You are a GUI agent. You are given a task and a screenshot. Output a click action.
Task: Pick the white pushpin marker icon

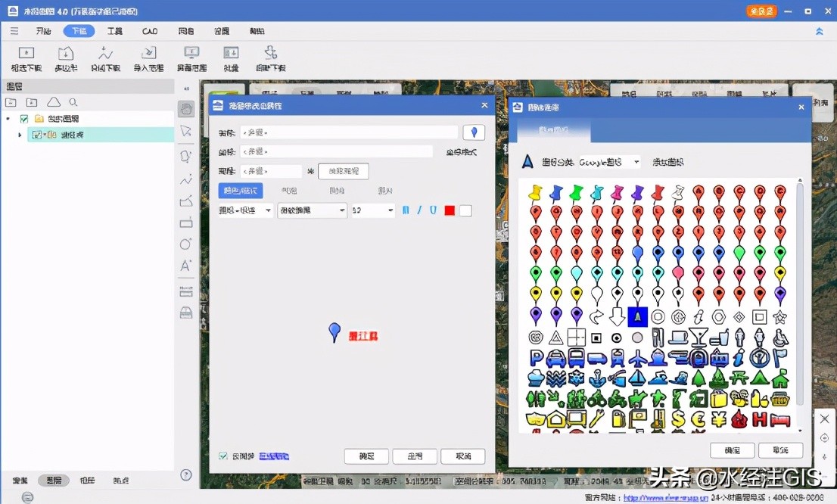pyautogui.click(x=678, y=193)
